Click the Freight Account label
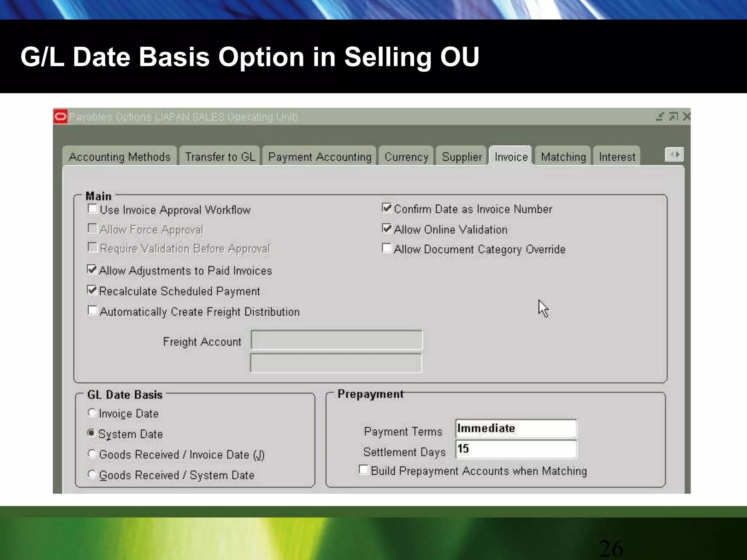The height and width of the screenshot is (560, 747). (202, 342)
